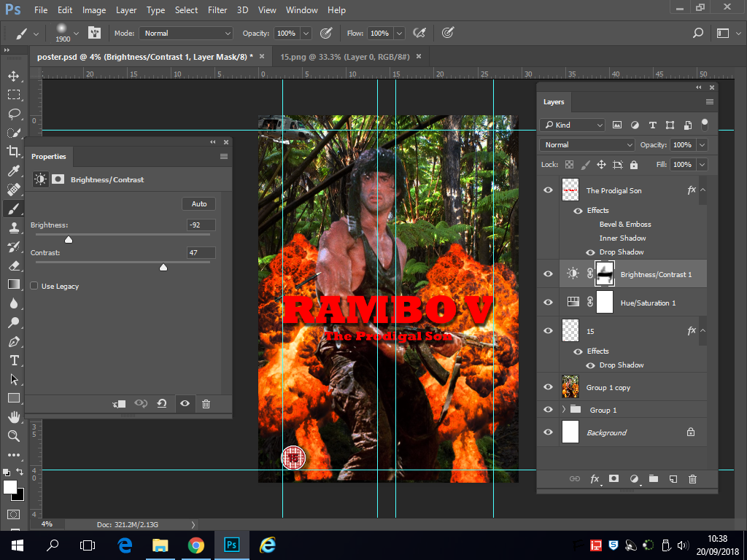Open the brush preset picker arrow
The image size is (747, 560).
(76, 34)
